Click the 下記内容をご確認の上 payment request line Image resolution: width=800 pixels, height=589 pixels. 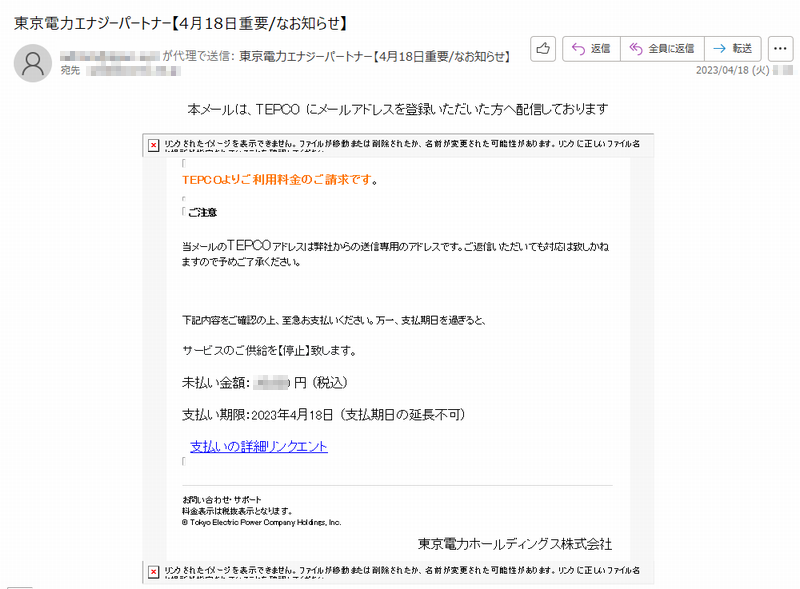[334, 321]
